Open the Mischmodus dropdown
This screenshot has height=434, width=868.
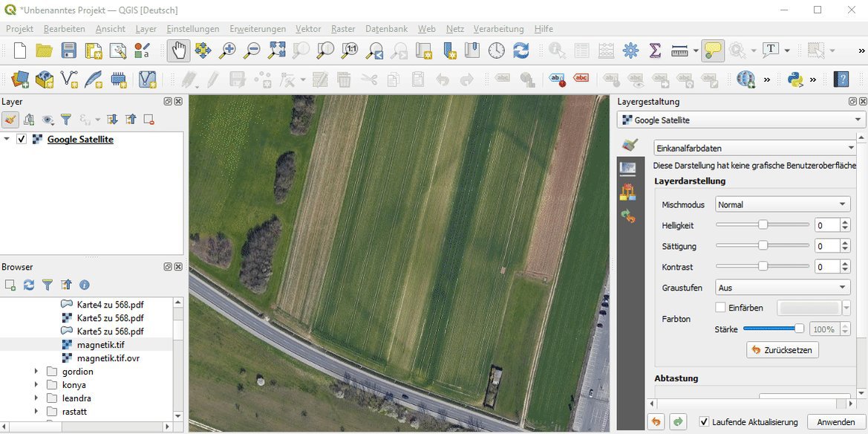coord(783,204)
